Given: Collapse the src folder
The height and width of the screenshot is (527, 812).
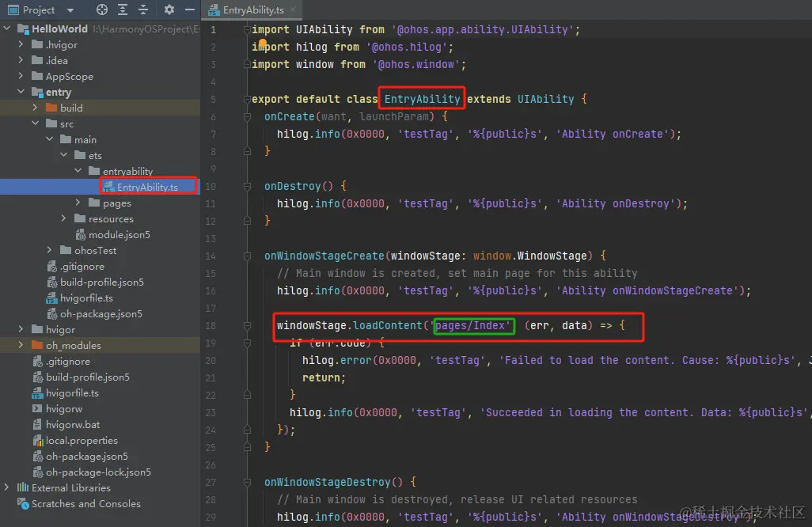Looking at the screenshot, I should [x=35, y=123].
